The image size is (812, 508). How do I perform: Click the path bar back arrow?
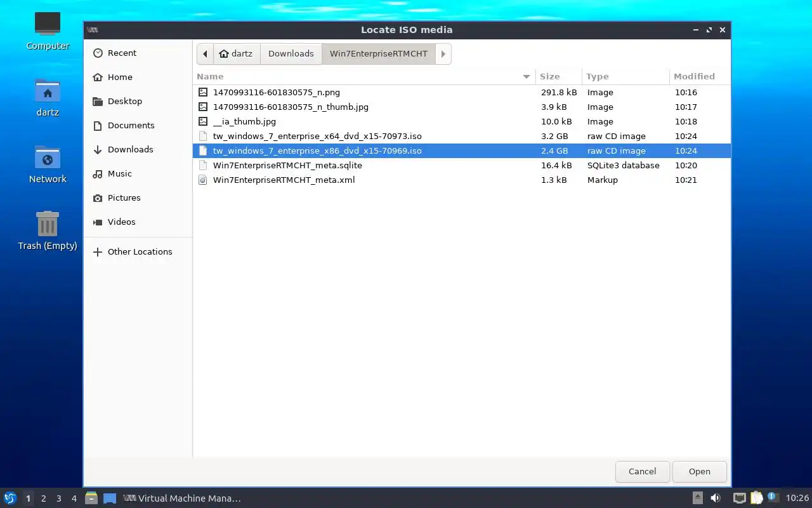(205, 54)
